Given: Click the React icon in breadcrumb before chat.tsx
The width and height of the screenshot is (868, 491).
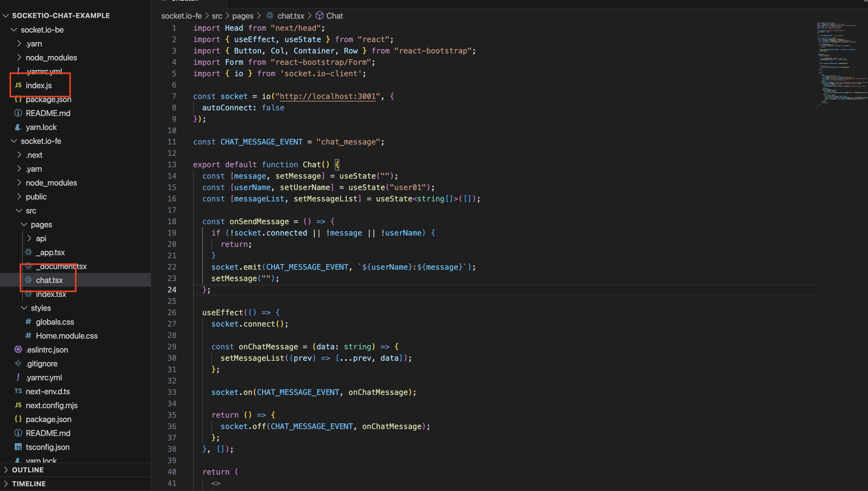Looking at the screenshot, I should [270, 15].
